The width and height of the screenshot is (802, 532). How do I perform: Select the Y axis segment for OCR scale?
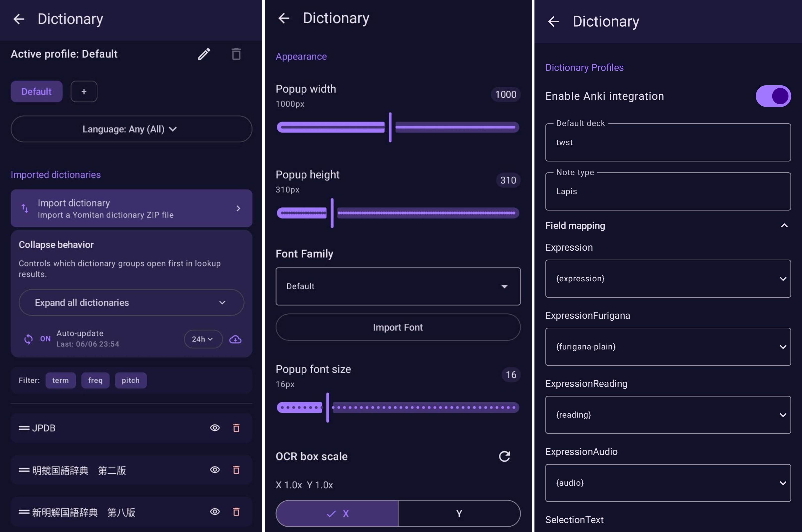[459, 513]
